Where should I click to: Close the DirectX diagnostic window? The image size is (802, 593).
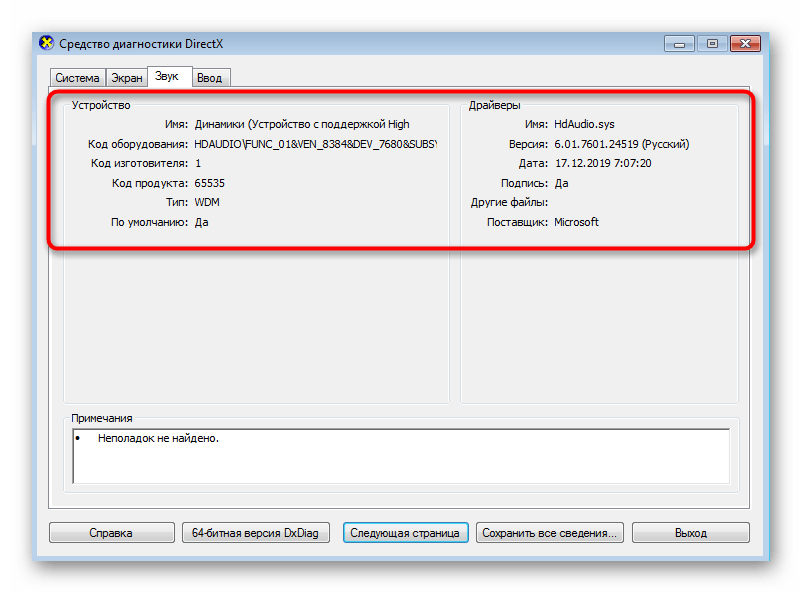tap(745, 44)
